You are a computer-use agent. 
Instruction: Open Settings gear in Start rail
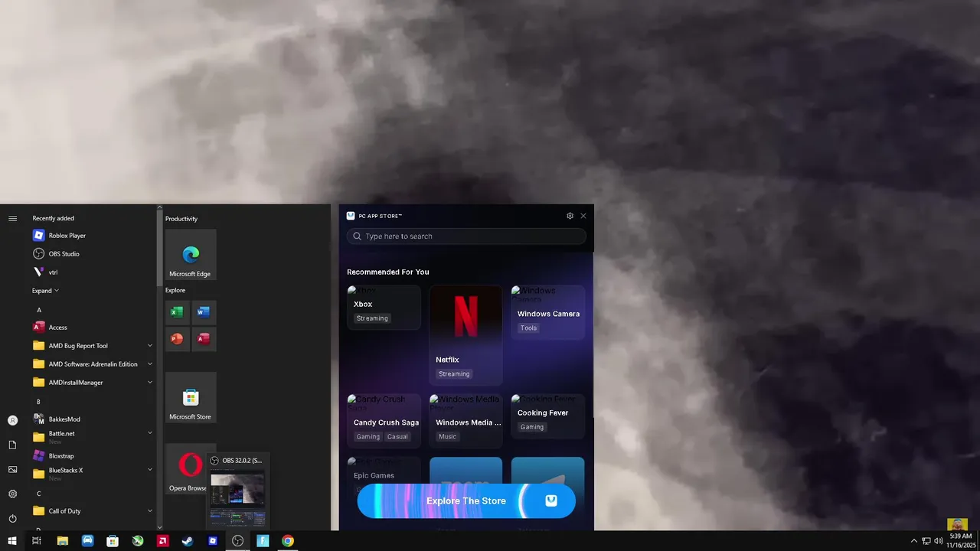tap(12, 494)
